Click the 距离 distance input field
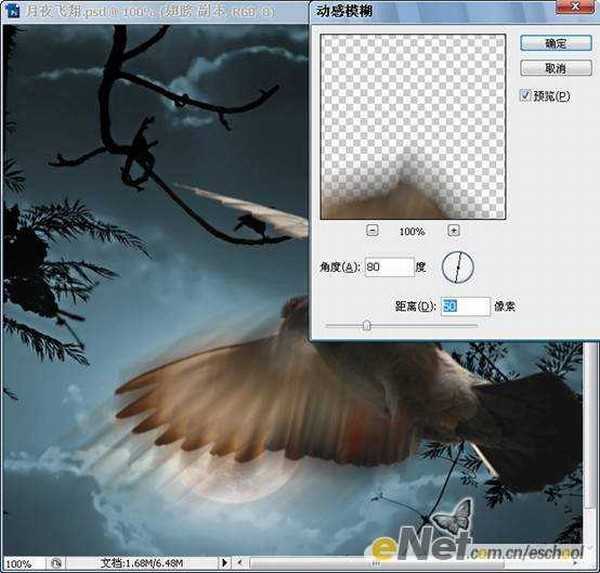The width and height of the screenshot is (600, 573). [x=465, y=306]
